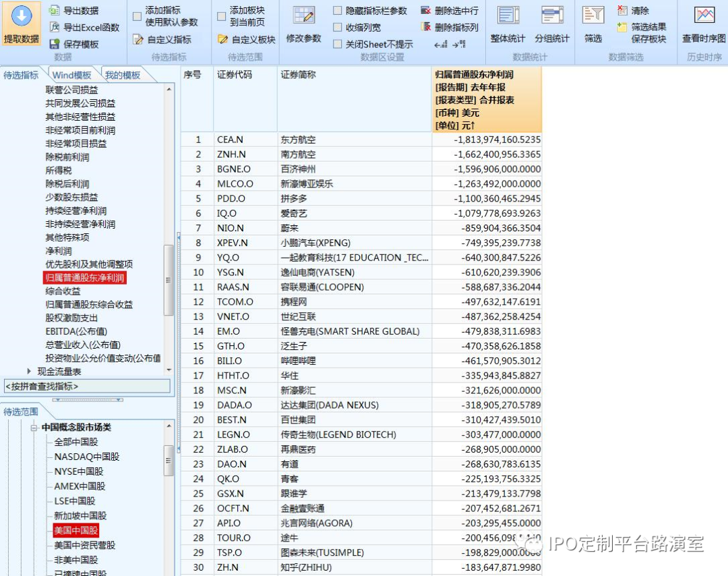The width and height of the screenshot is (728, 576).
Task: Select 联营公司损益 indicator
Action: tap(71, 90)
